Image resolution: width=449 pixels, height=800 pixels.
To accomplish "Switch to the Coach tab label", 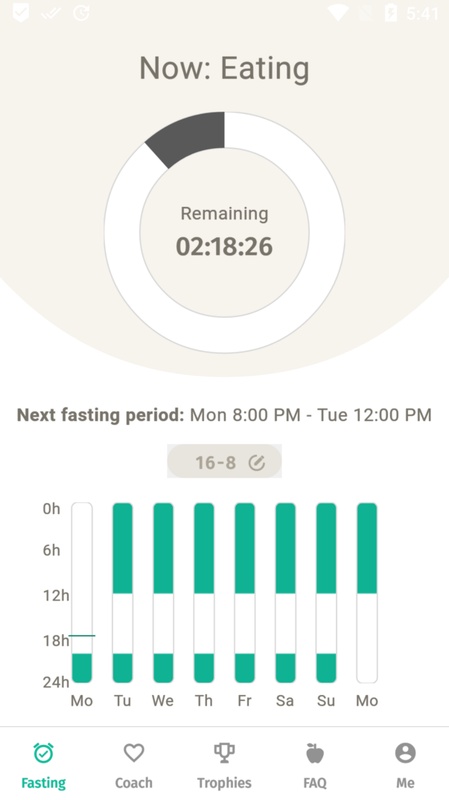I will click(x=134, y=783).
